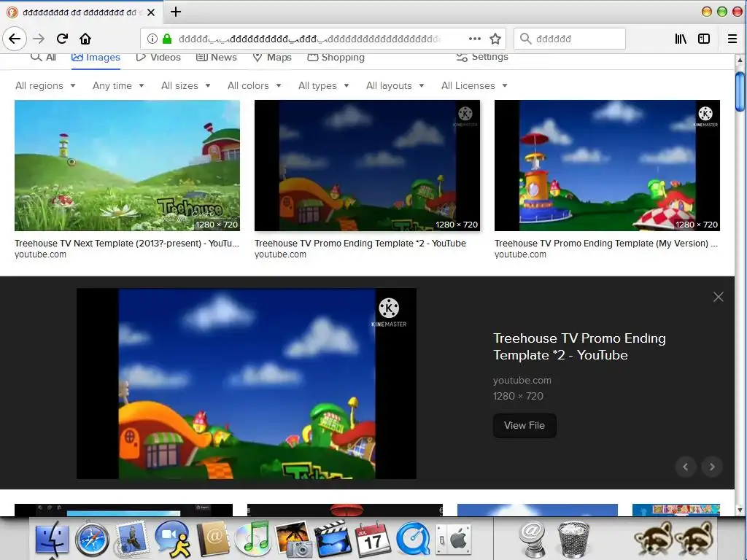
Task: Expand the All regions filter
Action: [45, 86]
